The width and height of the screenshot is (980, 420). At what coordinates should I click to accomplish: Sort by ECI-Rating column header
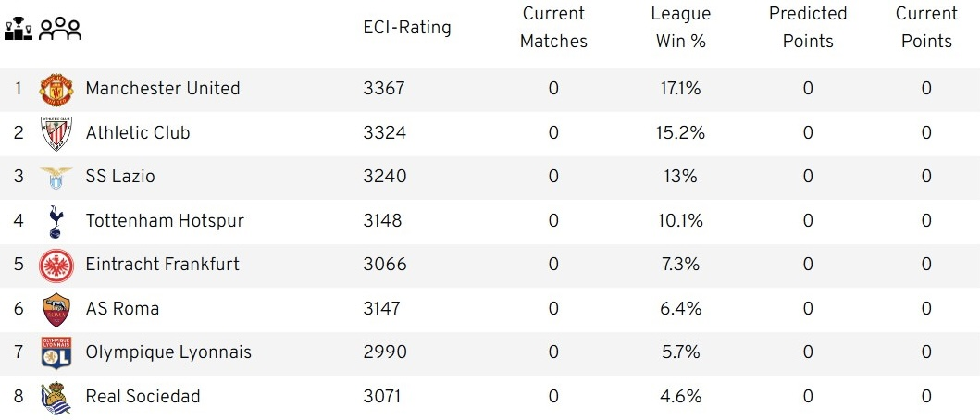(407, 28)
